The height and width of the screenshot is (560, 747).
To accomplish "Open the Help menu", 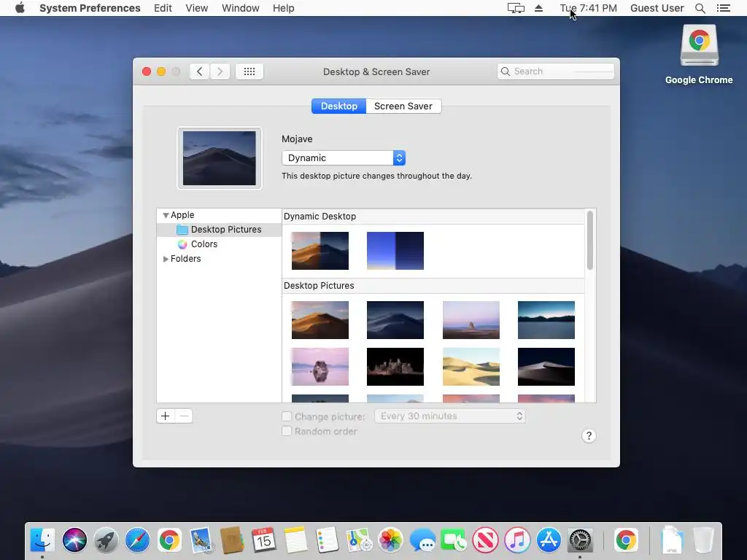I will 283,8.
